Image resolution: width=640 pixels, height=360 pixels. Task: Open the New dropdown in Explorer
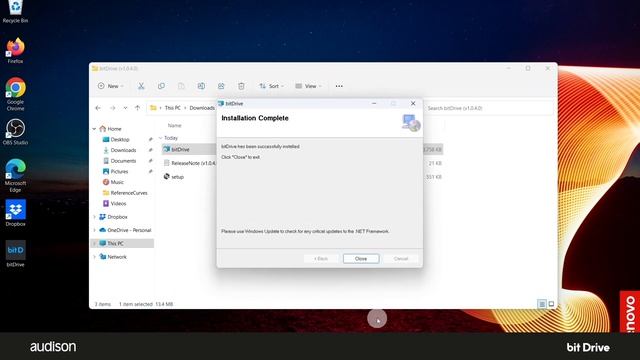(x=110, y=86)
